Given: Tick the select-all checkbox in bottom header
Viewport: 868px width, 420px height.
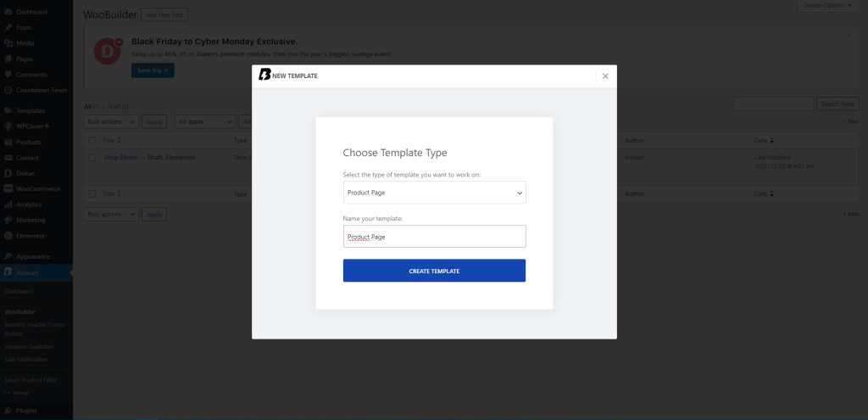Looking at the screenshot, I should (x=92, y=194).
